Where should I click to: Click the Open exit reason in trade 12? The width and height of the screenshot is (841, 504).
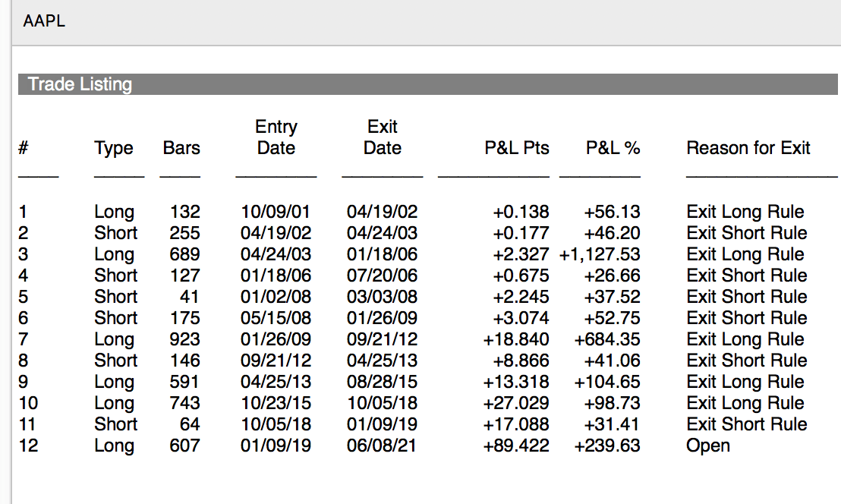(x=708, y=446)
